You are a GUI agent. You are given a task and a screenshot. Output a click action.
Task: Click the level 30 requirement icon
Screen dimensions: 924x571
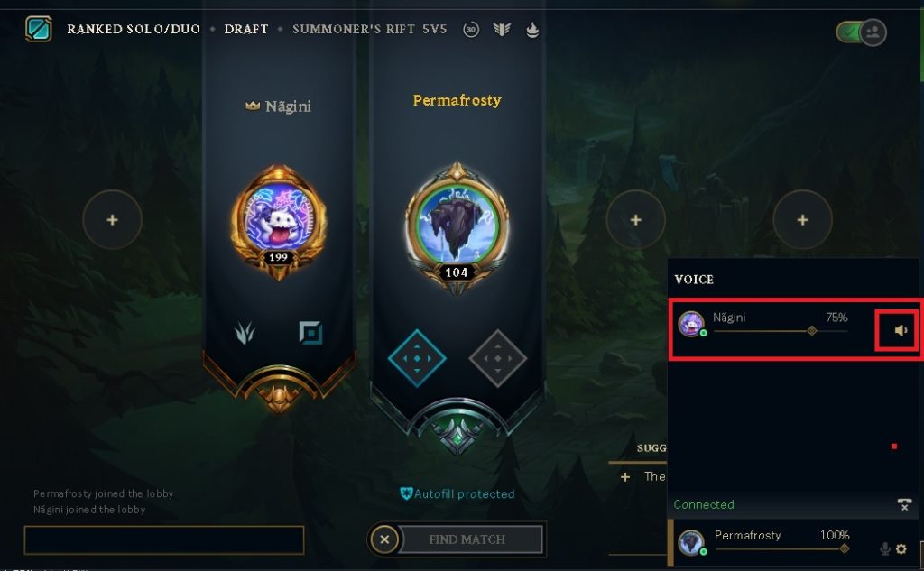click(471, 30)
